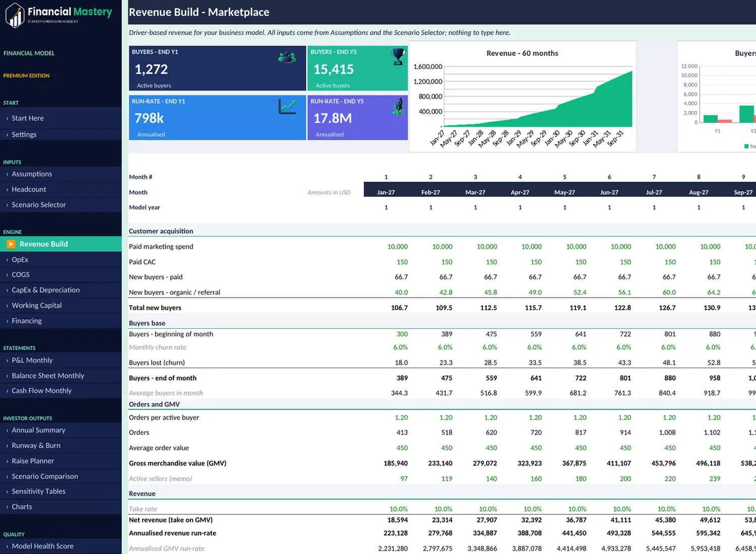Select Jan-27 net revenue cell 18,594
This screenshot has height=554, width=756.
point(398,520)
